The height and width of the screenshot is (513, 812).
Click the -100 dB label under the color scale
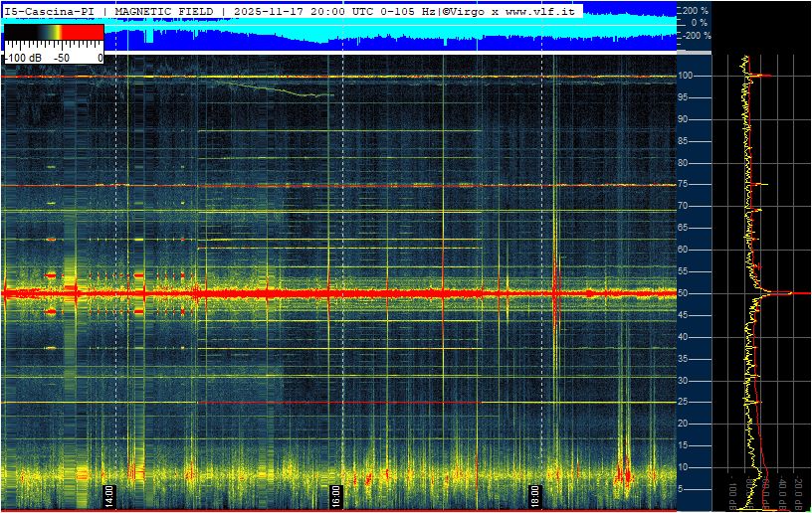point(23,58)
